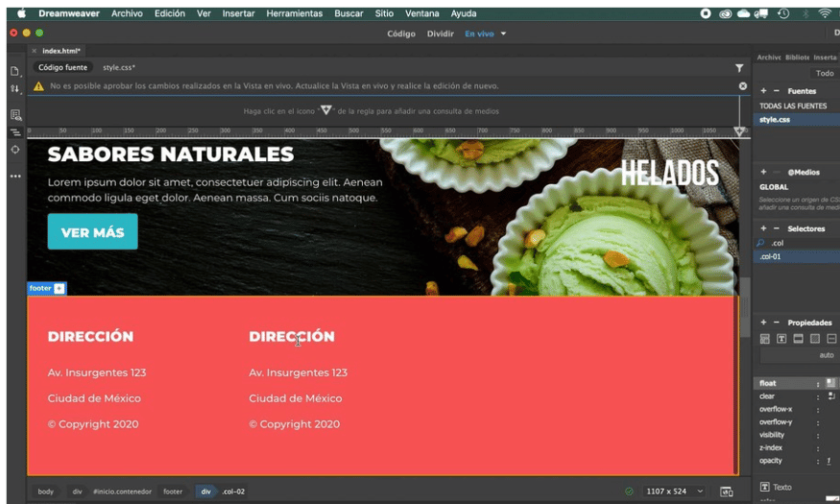Viewport: 840px width, 504px height.
Task: Click the clear property value icon
Action: (x=831, y=396)
